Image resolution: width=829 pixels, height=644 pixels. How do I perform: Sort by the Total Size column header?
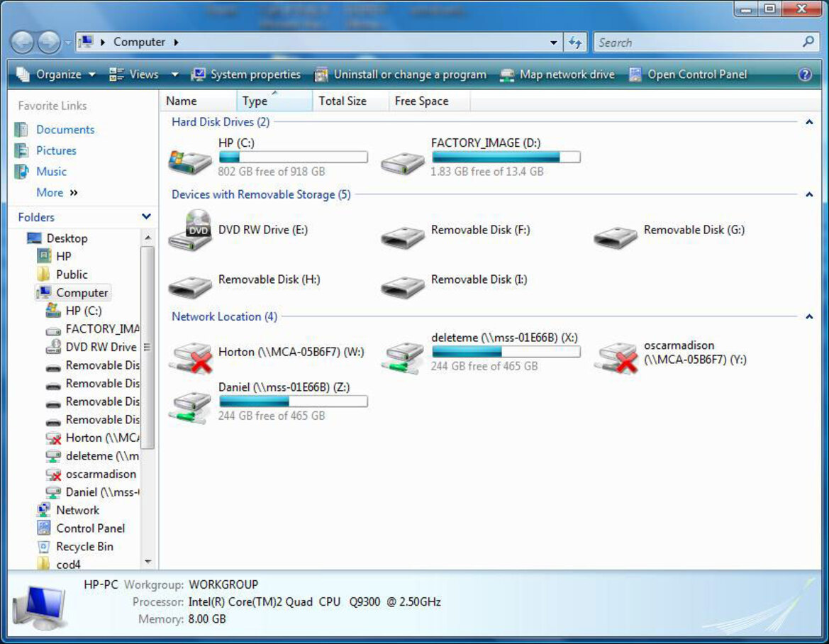(350, 101)
